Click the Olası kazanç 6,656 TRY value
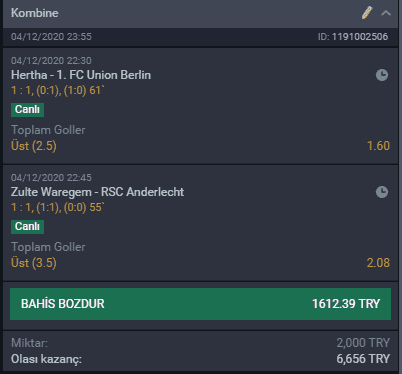Image resolution: width=402 pixels, height=374 pixels. click(x=363, y=359)
